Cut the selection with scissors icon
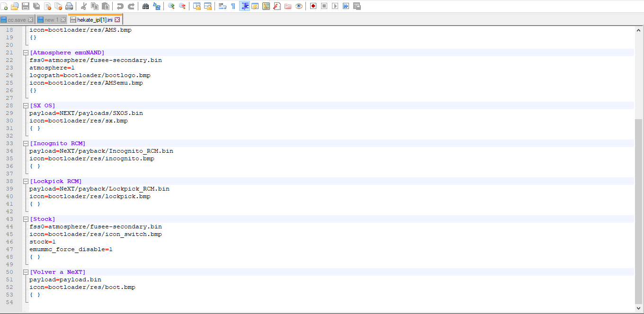 84,6
